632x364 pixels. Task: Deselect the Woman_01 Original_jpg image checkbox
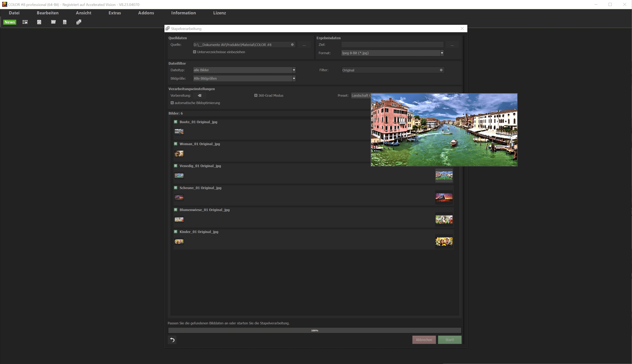[176, 144]
